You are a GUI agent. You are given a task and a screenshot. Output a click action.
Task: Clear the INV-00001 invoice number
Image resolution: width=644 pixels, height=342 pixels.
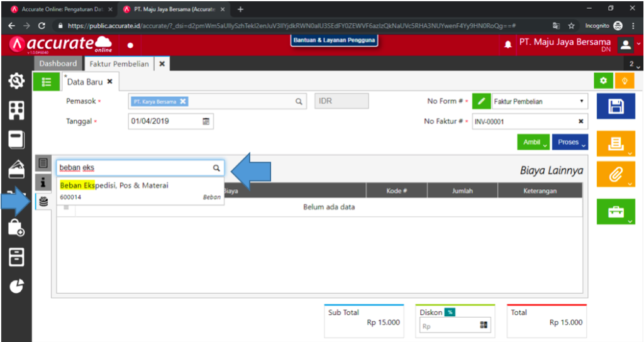tap(580, 121)
